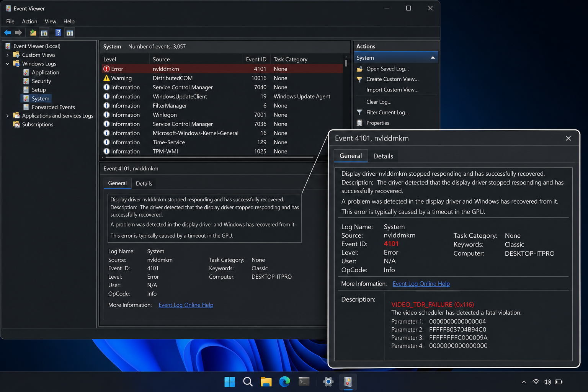Viewport: 588px width, 392px height.
Task: Open the Windows Start button on taskbar
Action: coord(230,382)
